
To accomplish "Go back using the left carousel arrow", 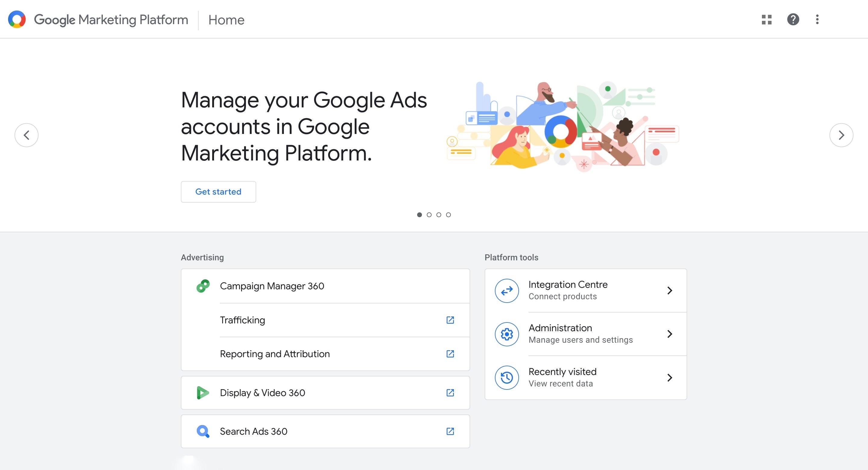I will (27, 135).
